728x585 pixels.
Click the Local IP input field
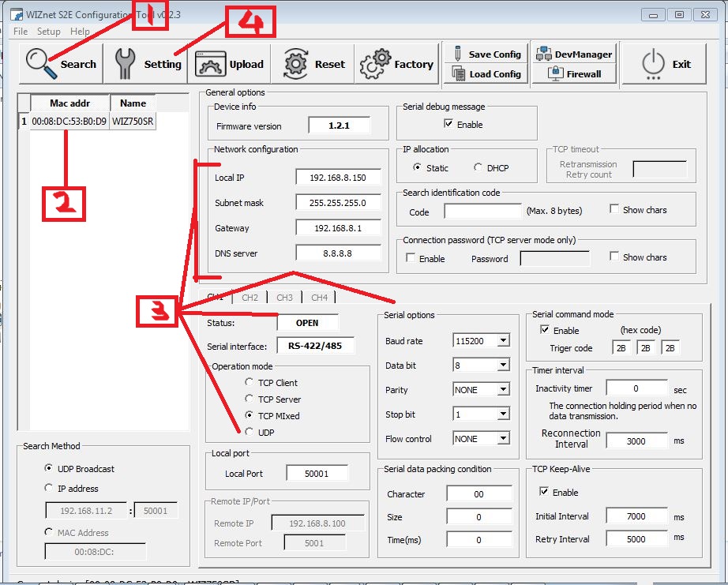338,178
